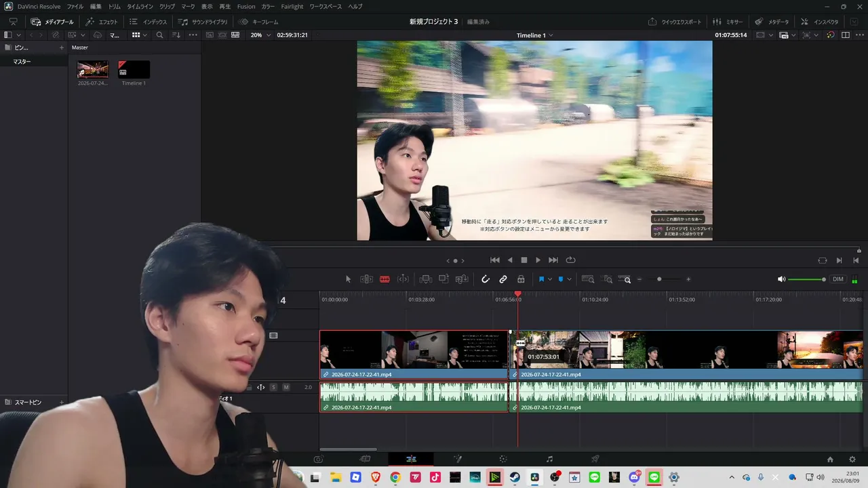
Task: Click the timeline zoom minus button
Action: tap(639, 279)
